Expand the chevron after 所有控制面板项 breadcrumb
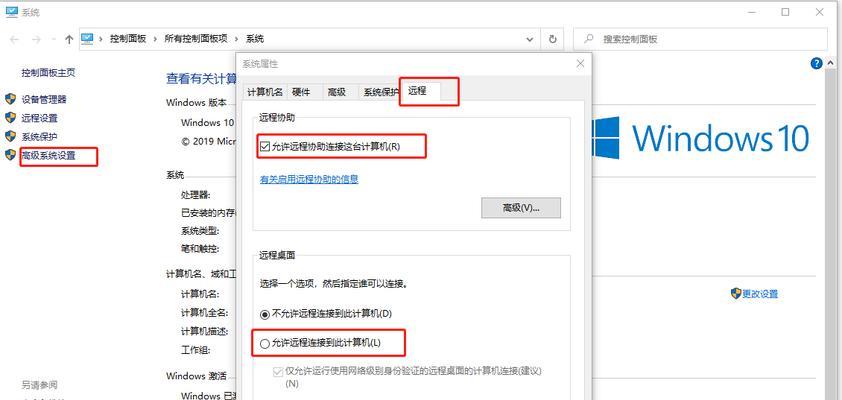 (236, 39)
